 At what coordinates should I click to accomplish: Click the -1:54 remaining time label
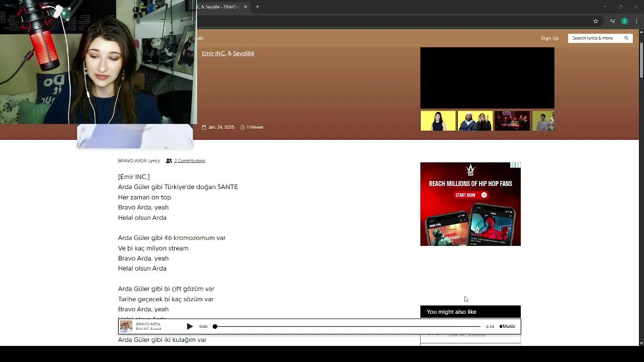click(x=489, y=327)
